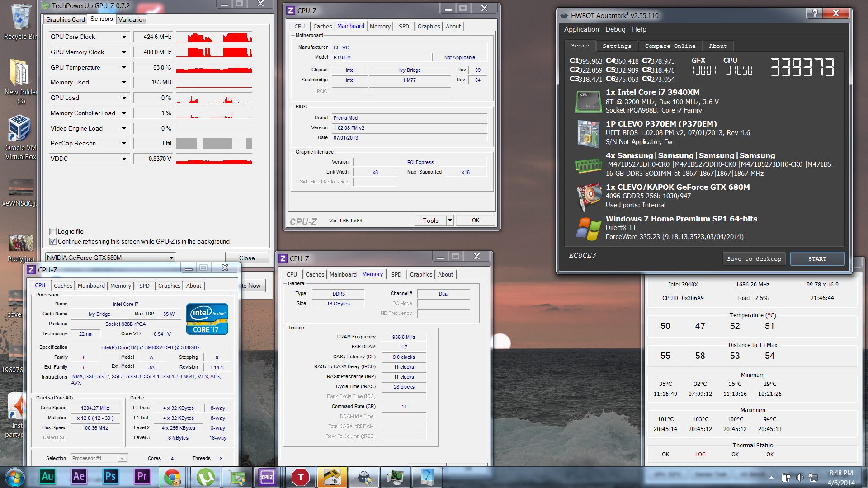Image resolution: width=868 pixels, height=488 pixels.
Task: Open the GPU Temperature sensor dropdown
Action: pos(124,67)
